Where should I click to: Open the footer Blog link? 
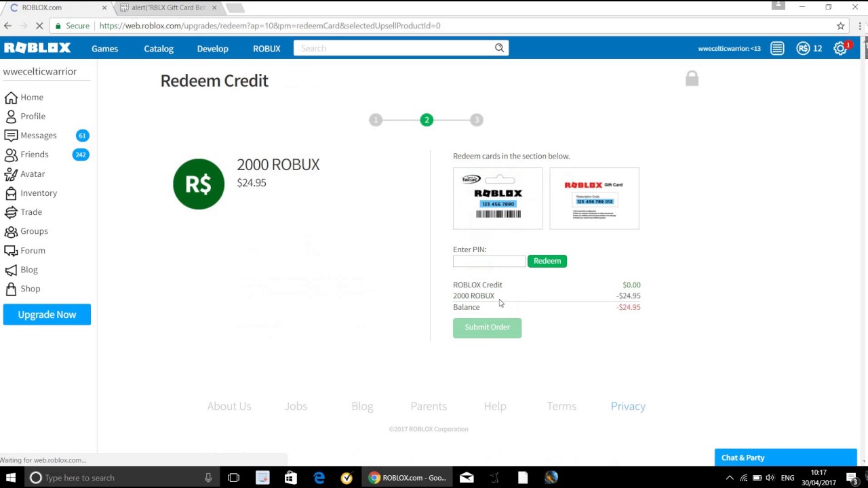(362, 406)
